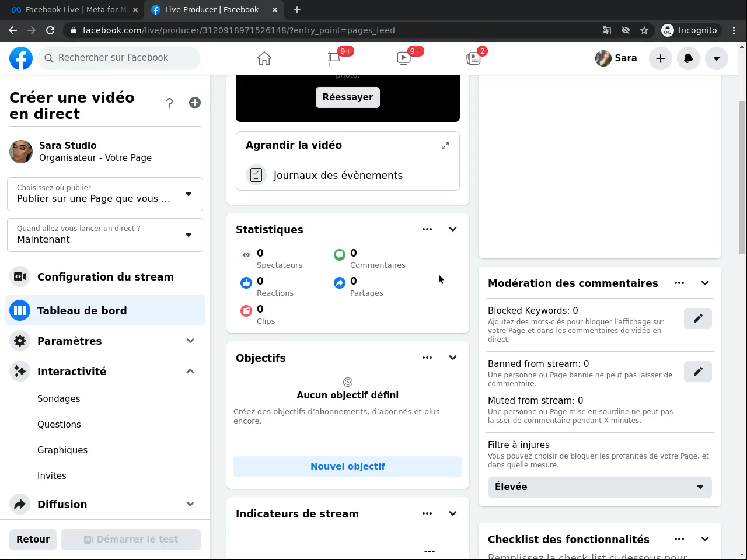The image size is (747, 560).
Task: Open Modération des commentaires options menu
Action: tap(679, 283)
